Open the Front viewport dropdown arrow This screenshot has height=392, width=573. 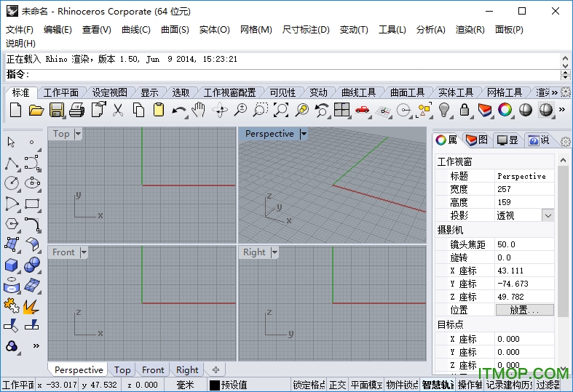pos(84,252)
